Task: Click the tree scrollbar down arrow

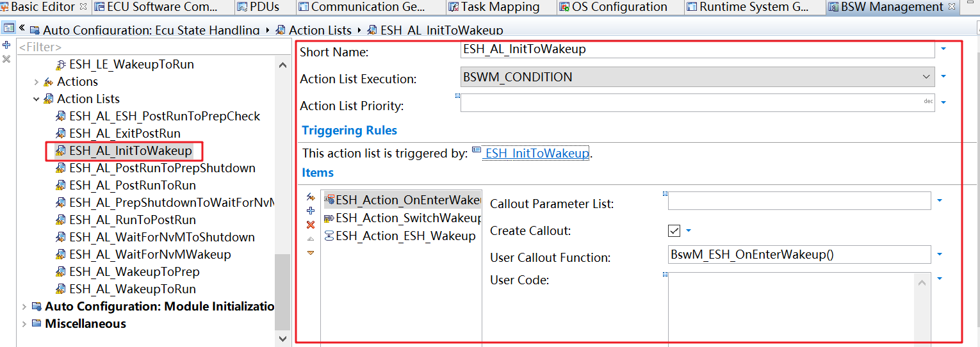Action: click(x=282, y=337)
